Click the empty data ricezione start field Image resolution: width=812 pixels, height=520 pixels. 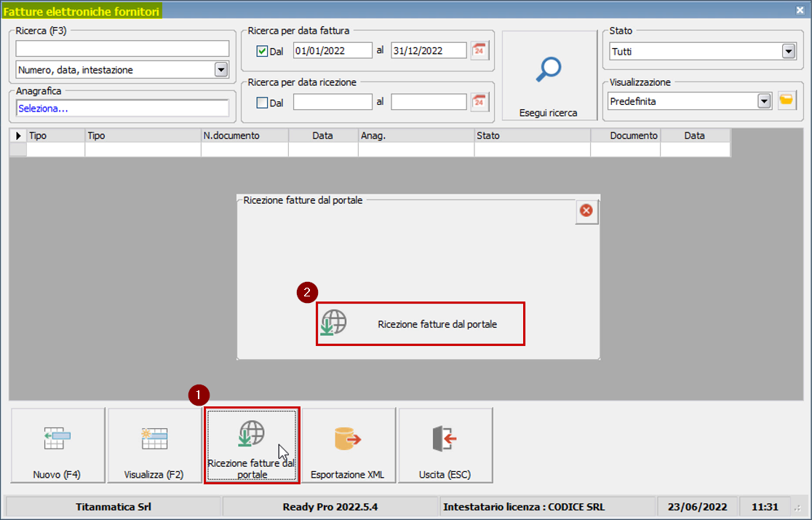pos(333,102)
